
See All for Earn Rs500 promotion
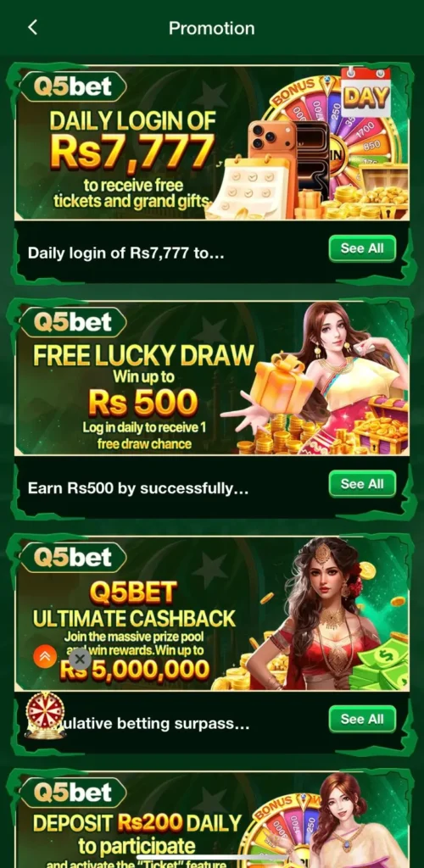click(x=362, y=484)
